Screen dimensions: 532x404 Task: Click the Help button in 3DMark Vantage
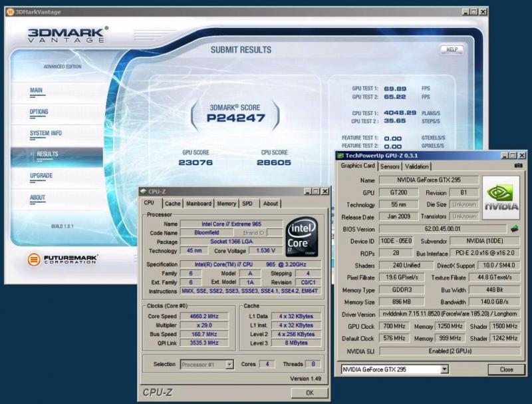point(452,49)
